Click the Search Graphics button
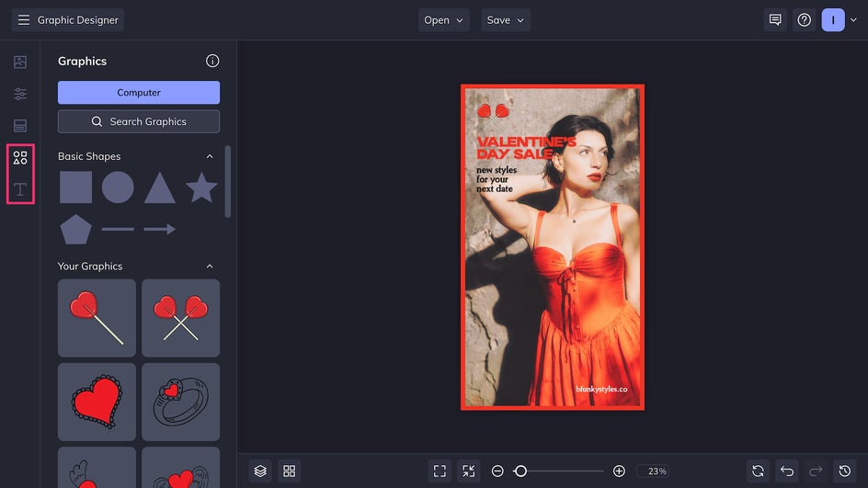 click(x=139, y=121)
